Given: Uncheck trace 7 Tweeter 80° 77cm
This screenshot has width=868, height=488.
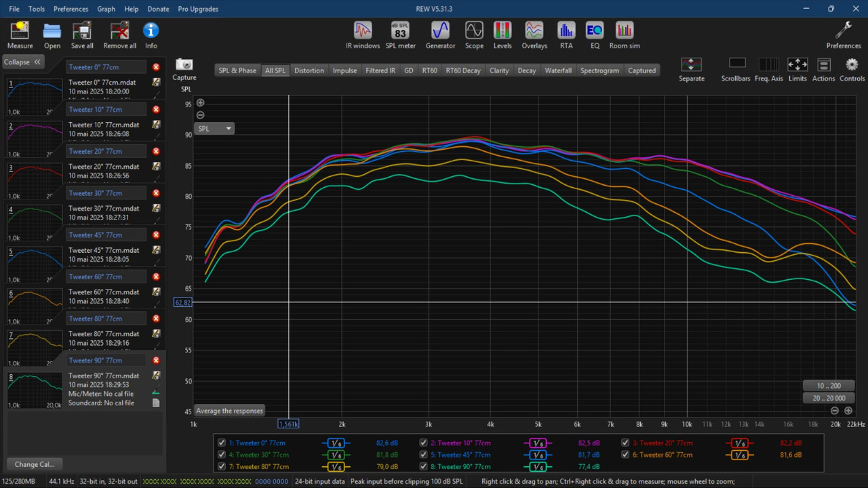Looking at the screenshot, I should pos(222,466).
